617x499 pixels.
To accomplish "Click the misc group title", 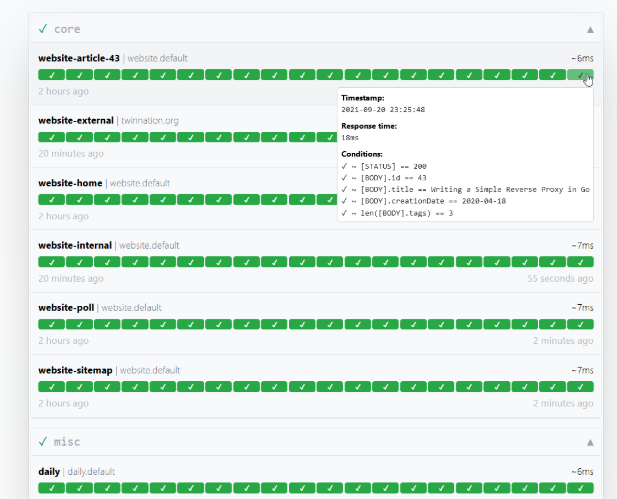I will tap(67, 442).
